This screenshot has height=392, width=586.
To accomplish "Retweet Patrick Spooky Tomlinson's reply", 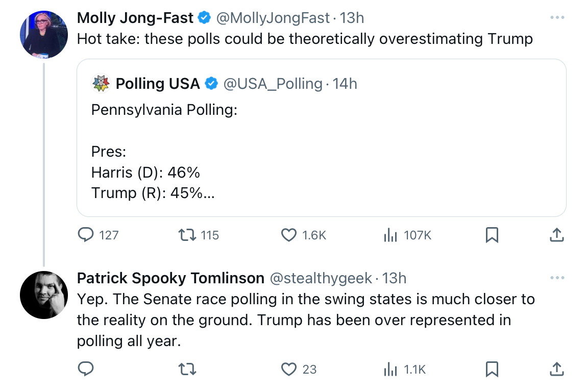I will coord(187,369).
